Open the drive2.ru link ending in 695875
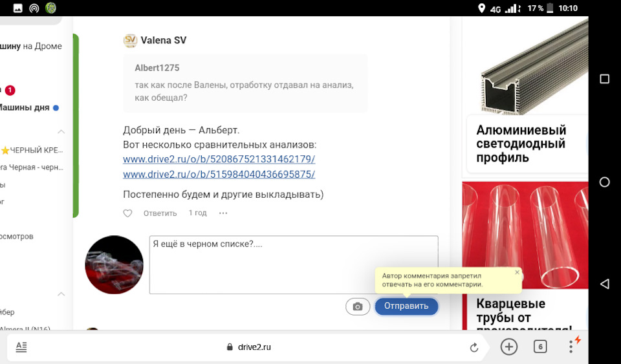The height and width of the screenshot is (364, 621). [x=219, y=175]
